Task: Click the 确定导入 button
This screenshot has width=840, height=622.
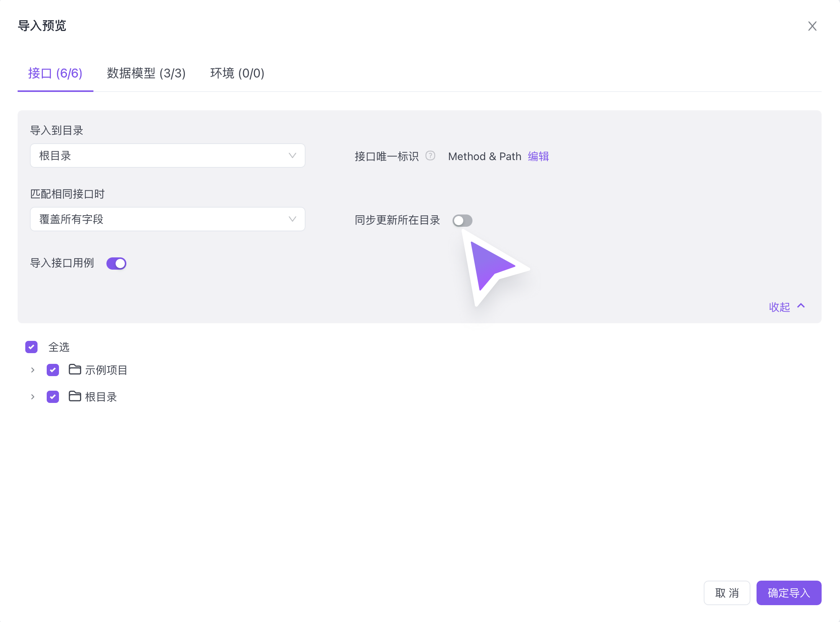Action: [789, 593]
